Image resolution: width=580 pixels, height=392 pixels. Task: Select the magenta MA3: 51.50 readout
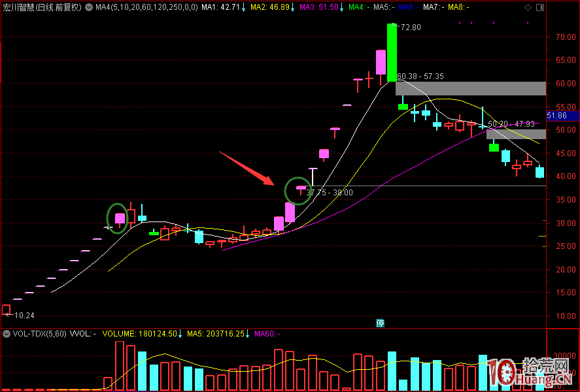tap(319, 7)
